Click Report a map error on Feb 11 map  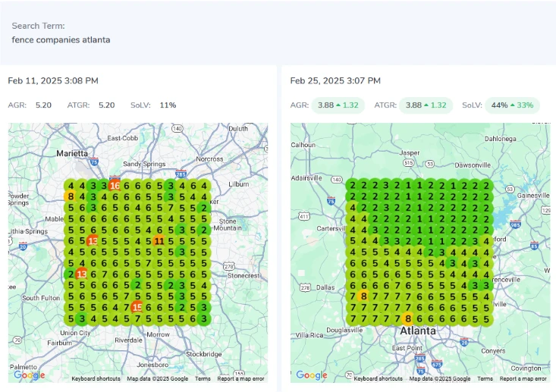point(240,378)
